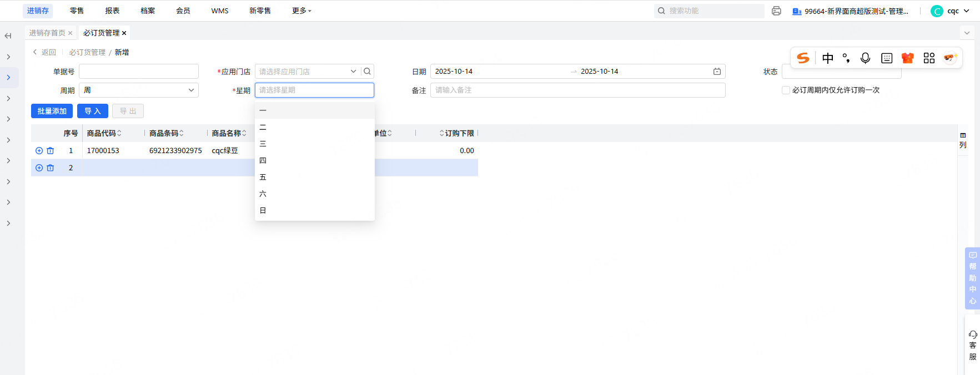Delete row 1 with the trash icon
The height and width of the screenshot is (375, 980).
click(x=51, y=150)
